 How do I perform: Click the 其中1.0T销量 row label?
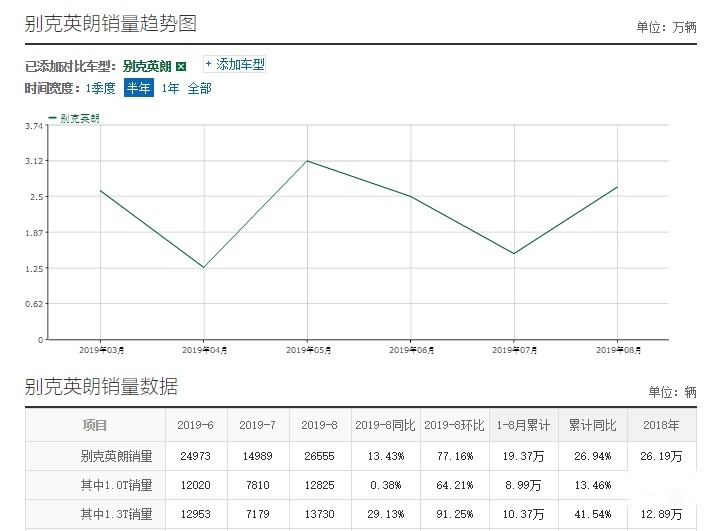(116, 485)
